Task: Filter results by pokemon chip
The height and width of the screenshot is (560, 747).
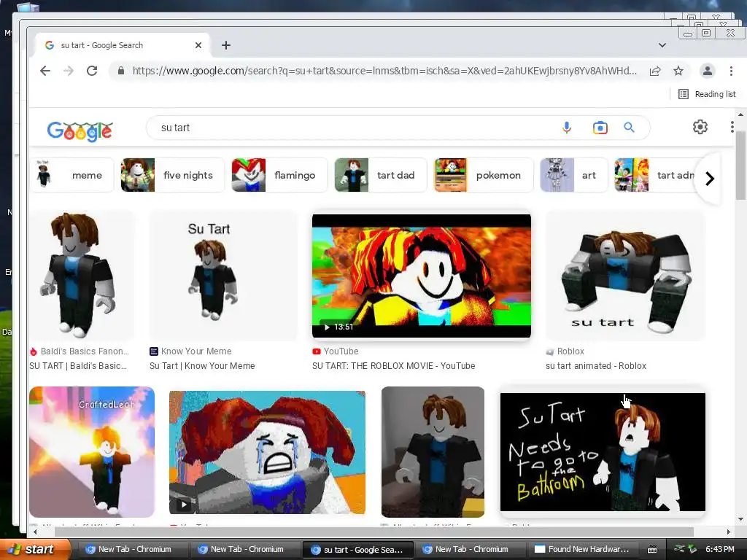Action: coord(484,175)
